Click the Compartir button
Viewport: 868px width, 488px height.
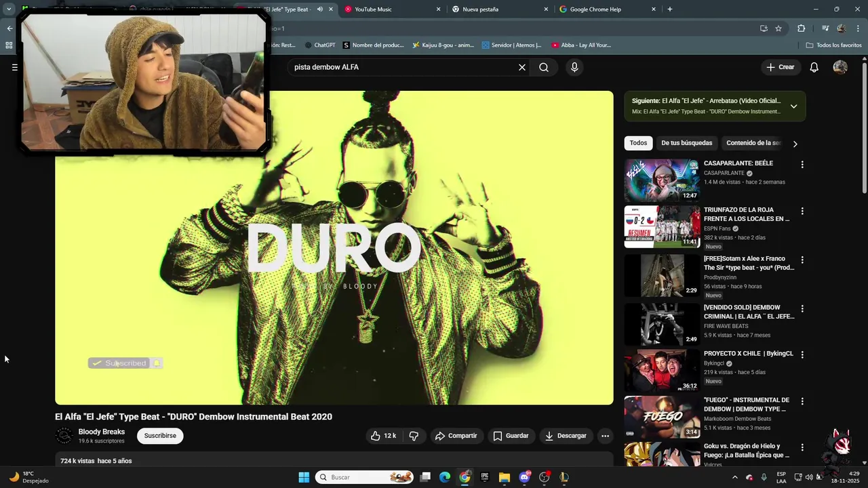point(456,436)
